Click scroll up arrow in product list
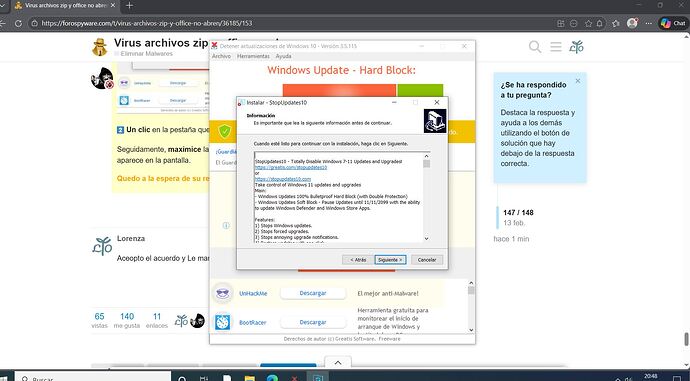Image resolution: width=690 pixels, height=381 pixels. [471, 283]
